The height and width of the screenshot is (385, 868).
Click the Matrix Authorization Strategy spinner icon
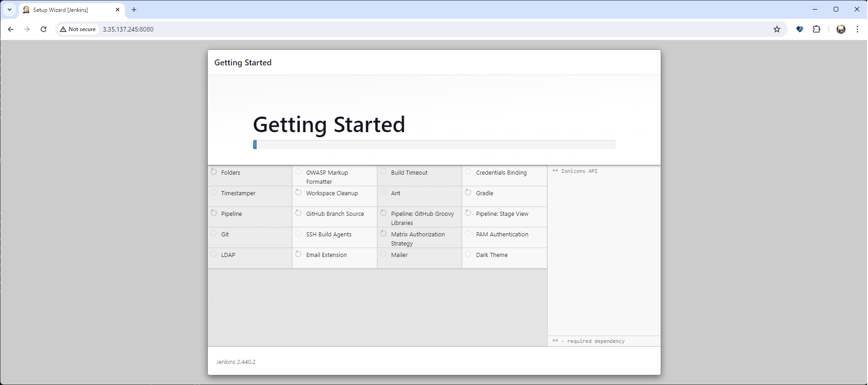383,234
